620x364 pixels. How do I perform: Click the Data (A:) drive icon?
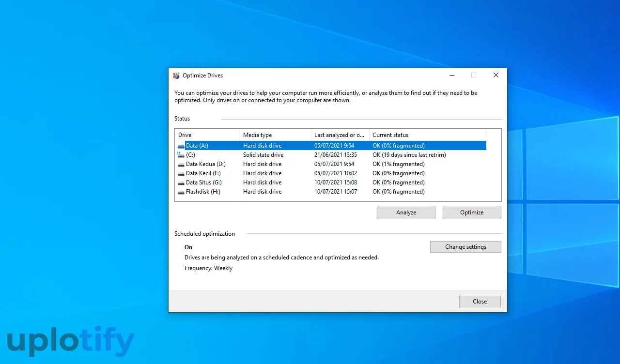(181, 146)
